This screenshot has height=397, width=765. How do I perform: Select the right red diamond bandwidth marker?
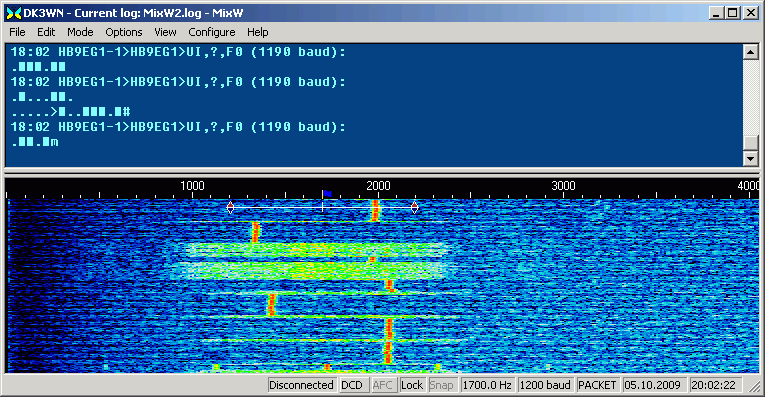pyautogui.click(x=414, y=208)
